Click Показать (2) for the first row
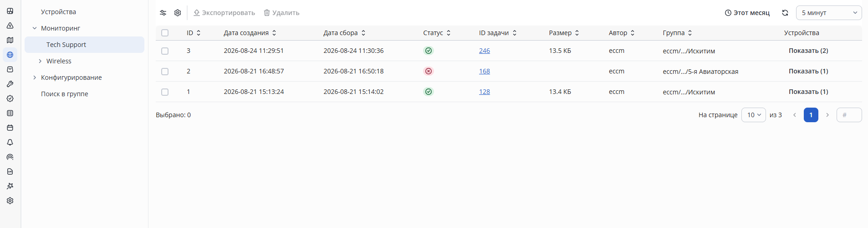The image size is (868, 228). tap(808, 51)
